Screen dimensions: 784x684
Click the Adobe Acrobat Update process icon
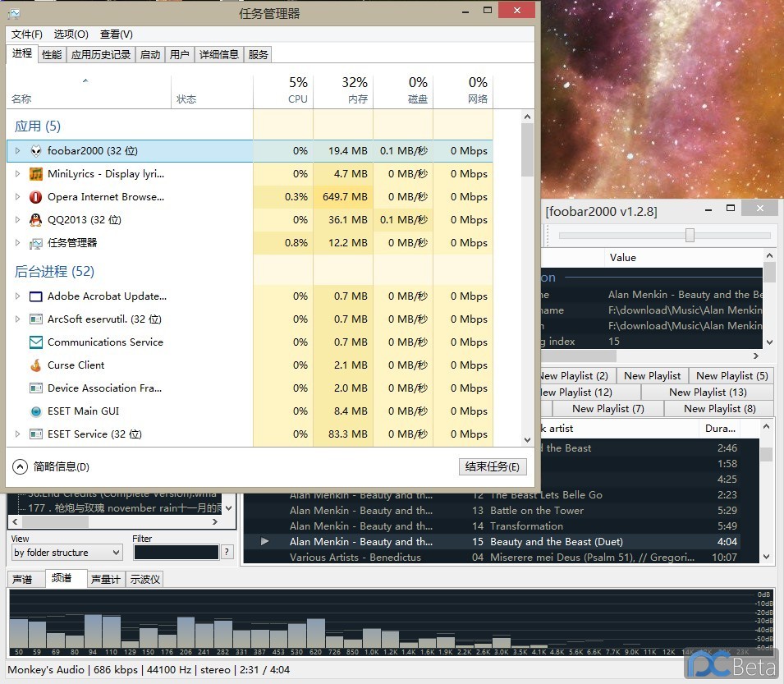(36, 296)
